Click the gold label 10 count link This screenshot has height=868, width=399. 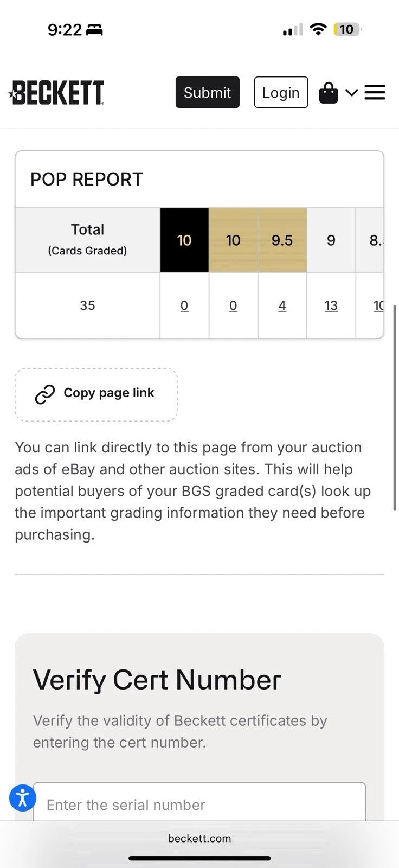233,306
